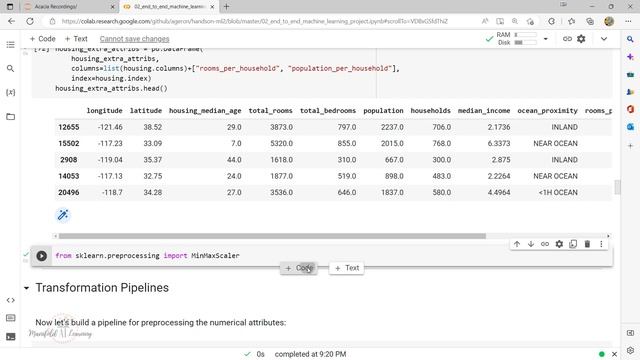640x360 pixels.
Task: Open the Variables {x} panel
Action: pos(11,93)
